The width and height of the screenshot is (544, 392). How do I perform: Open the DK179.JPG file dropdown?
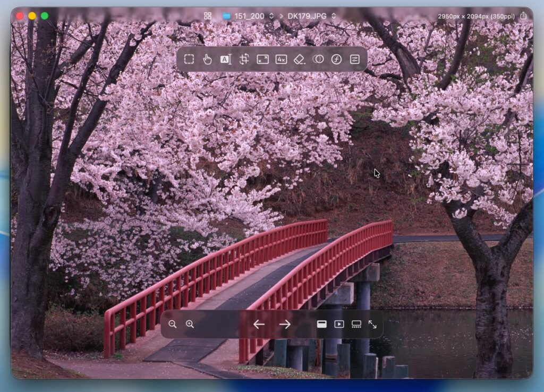pyautogui.click(x=334, y=16)
